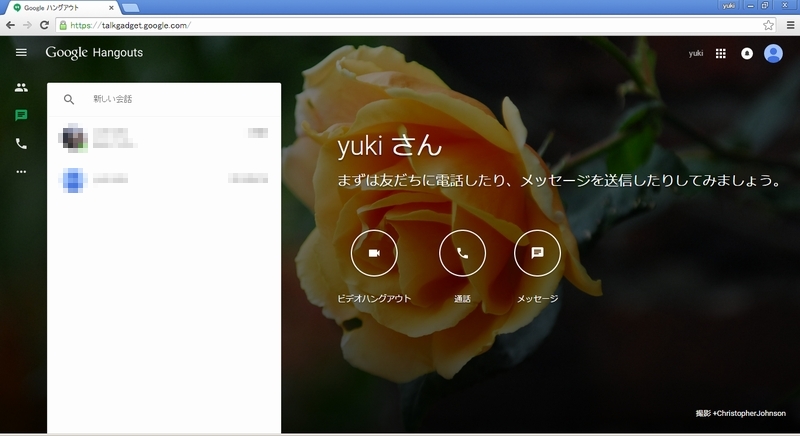Go back to previous page
Image resolution: width=800 pixels, height=436 pixels.
[x=10, y=25]
